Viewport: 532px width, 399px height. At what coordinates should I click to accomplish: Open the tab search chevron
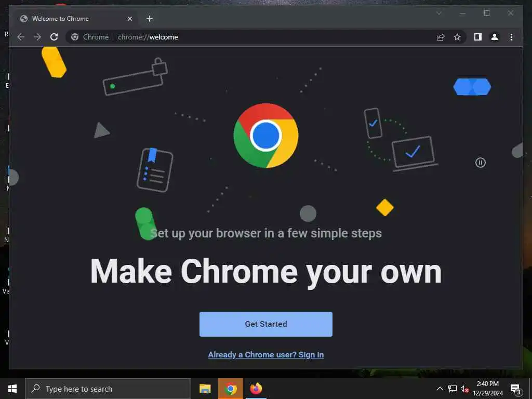[x=438, y=13]
